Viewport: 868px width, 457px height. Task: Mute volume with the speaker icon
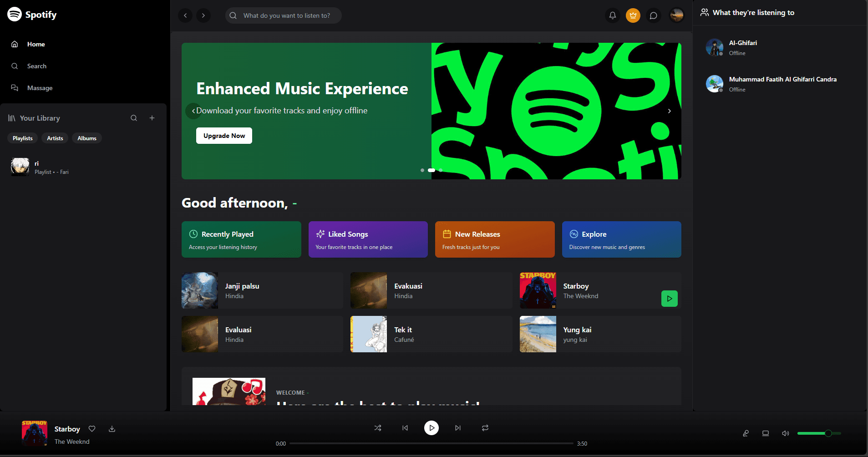[786, 433]
